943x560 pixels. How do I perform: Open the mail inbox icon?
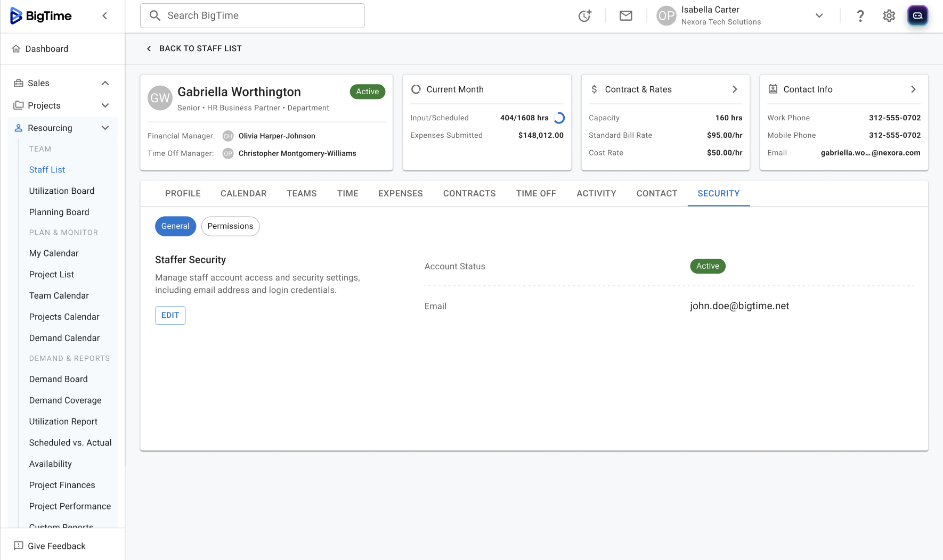(x=626, y=16)
